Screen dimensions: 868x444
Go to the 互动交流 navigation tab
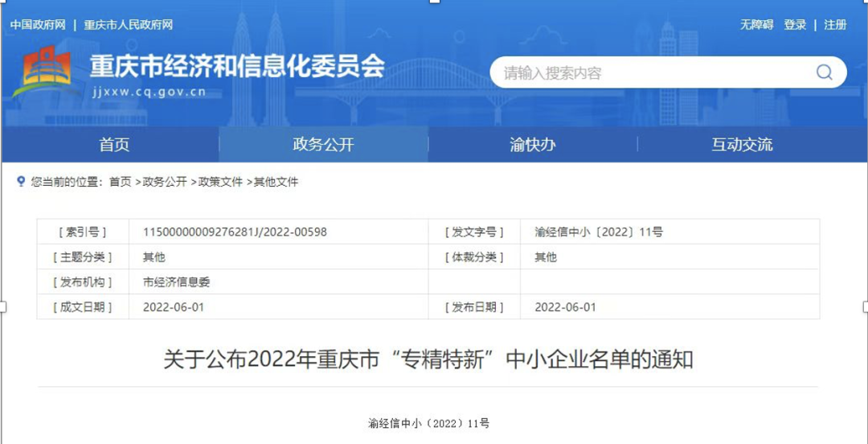pos(742,145)
